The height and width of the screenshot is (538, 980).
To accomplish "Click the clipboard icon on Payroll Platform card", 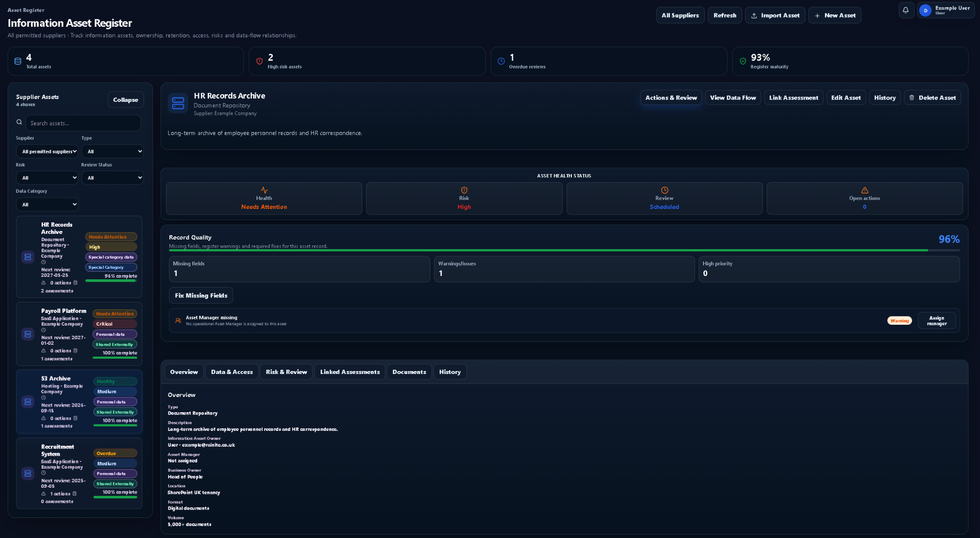I will [75, 351].
